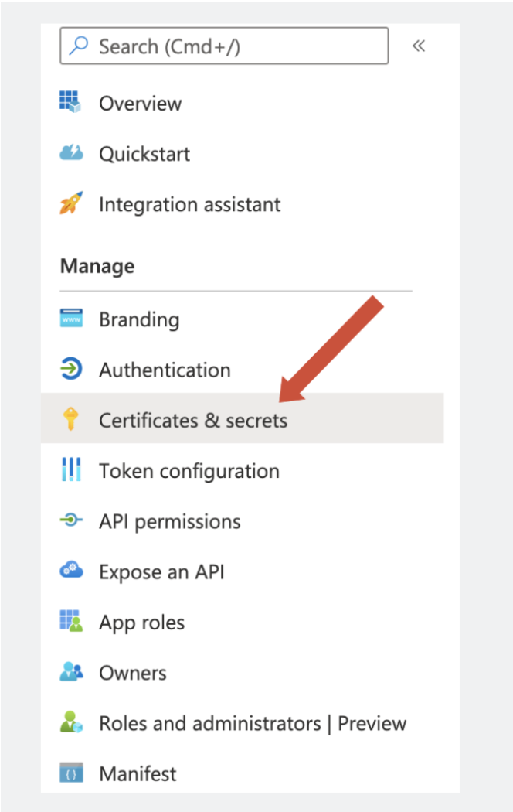513x812 pixels.
Task: Open the Overview page entry
Action: (x=140, y=103)
